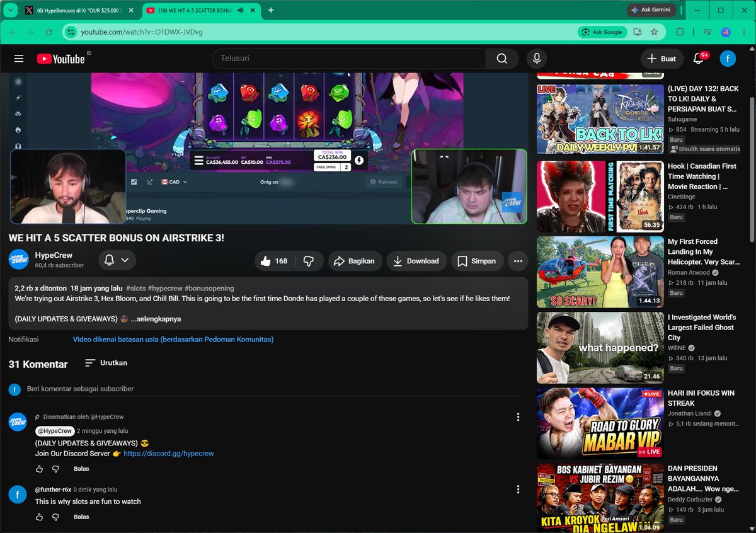Open the YouTube guide hamburger menu
Screen dimensions: 756x533
point(19,59)
